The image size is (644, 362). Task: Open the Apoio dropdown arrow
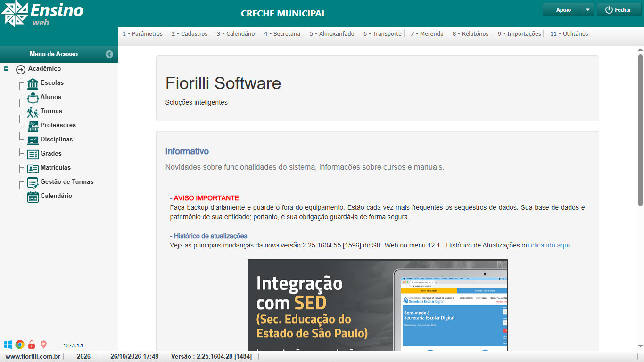(x=588, y=10)
